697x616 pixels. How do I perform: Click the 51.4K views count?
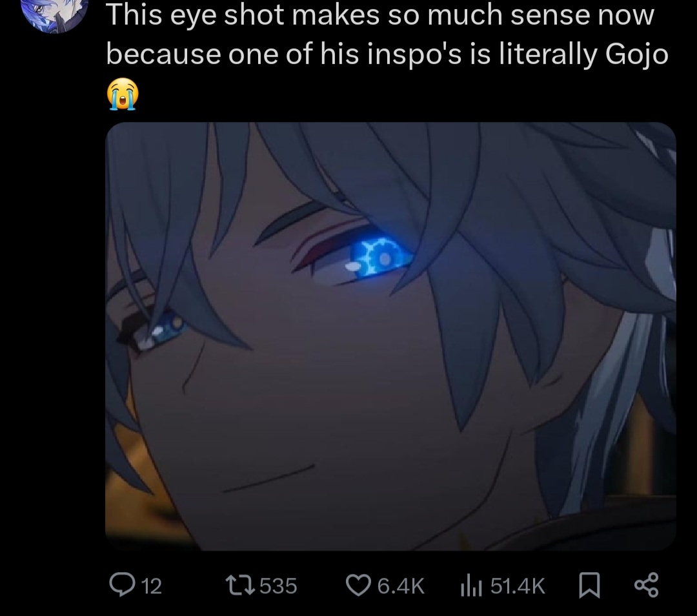(x=518, y=586)
